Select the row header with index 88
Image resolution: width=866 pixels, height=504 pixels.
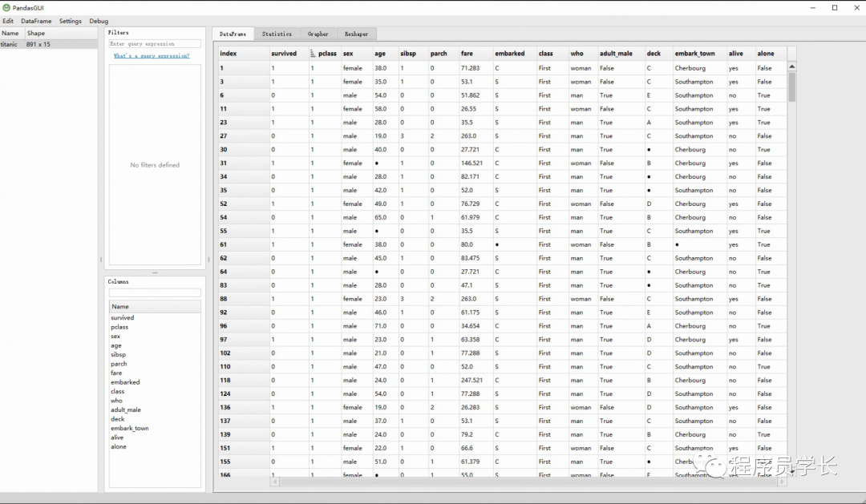(244, 299)
